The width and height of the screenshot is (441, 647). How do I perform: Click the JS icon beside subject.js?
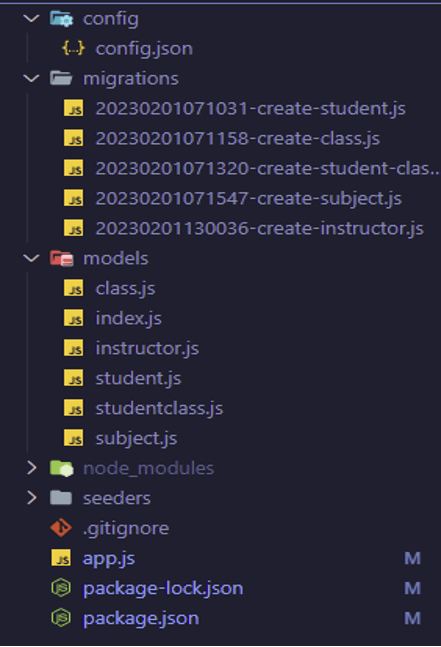73,438
